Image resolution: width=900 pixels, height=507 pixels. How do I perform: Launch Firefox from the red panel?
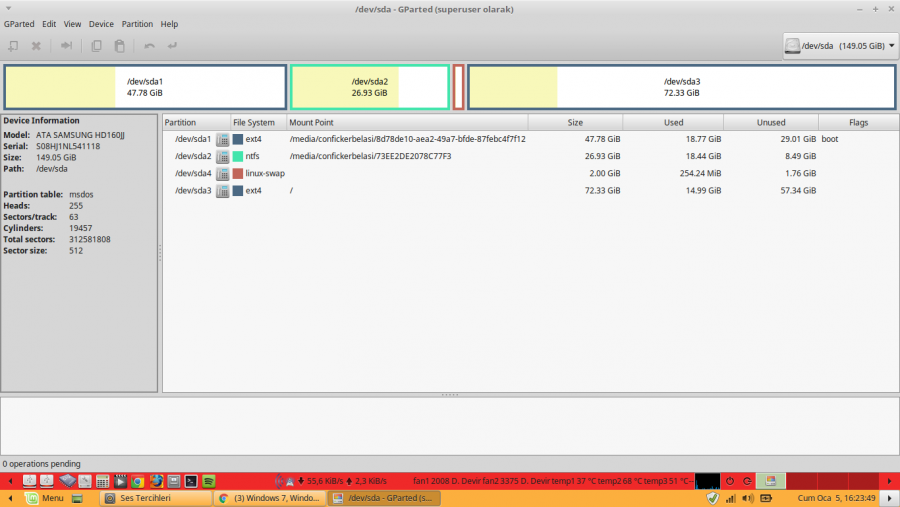click(156, 481)
